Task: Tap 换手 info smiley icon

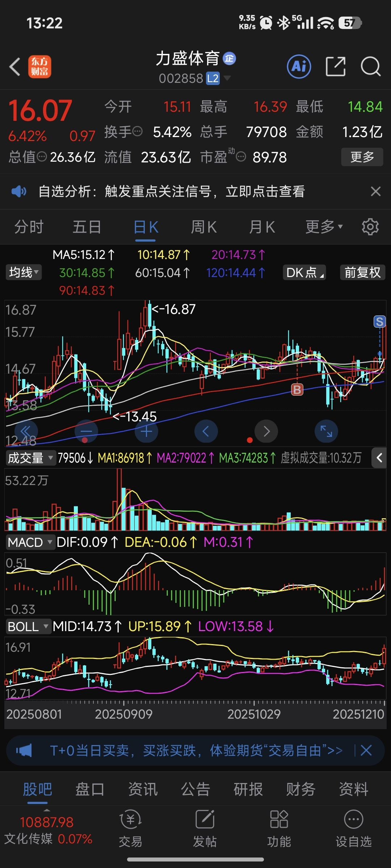Action: (137, 131)
